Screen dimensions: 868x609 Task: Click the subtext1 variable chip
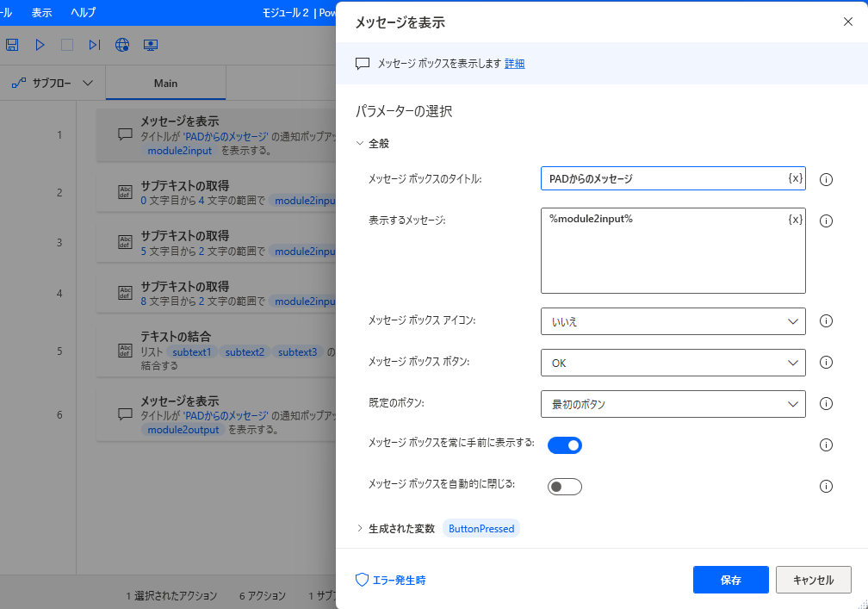[191, 352]
